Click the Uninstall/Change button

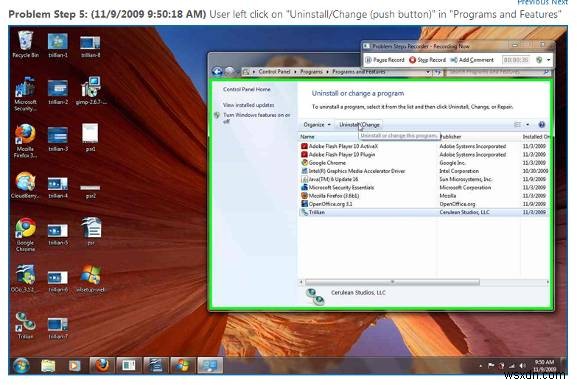[x=359, y=125]
